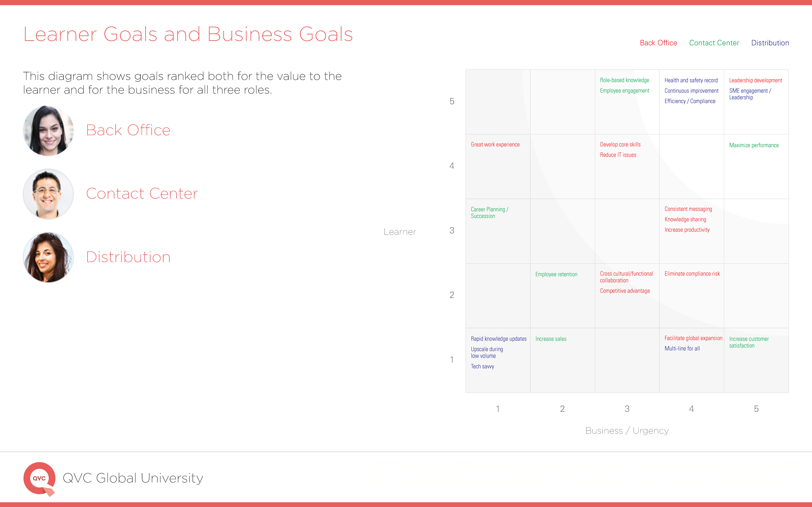This screenshot has height=507, width=812.
Task: Select the Distribution portrait photo
Action: [48, 257]
